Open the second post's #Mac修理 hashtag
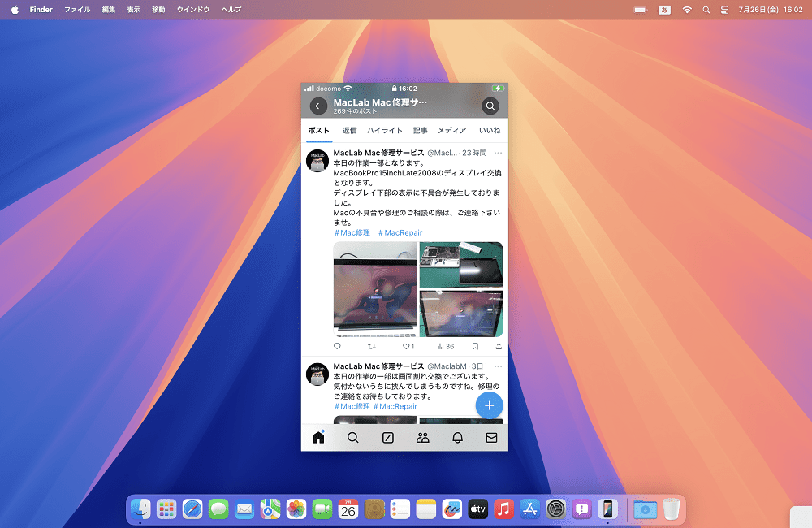Screen dimensions: 812x528 [352, 406]
